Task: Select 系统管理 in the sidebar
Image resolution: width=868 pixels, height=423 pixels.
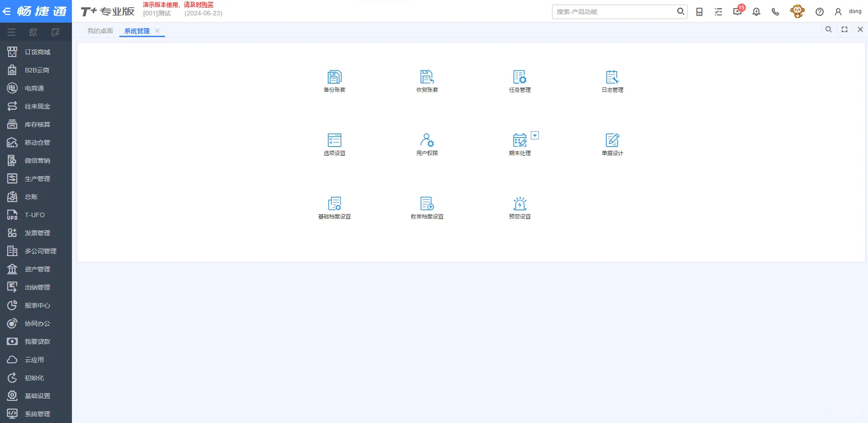Action: point(36,414)
